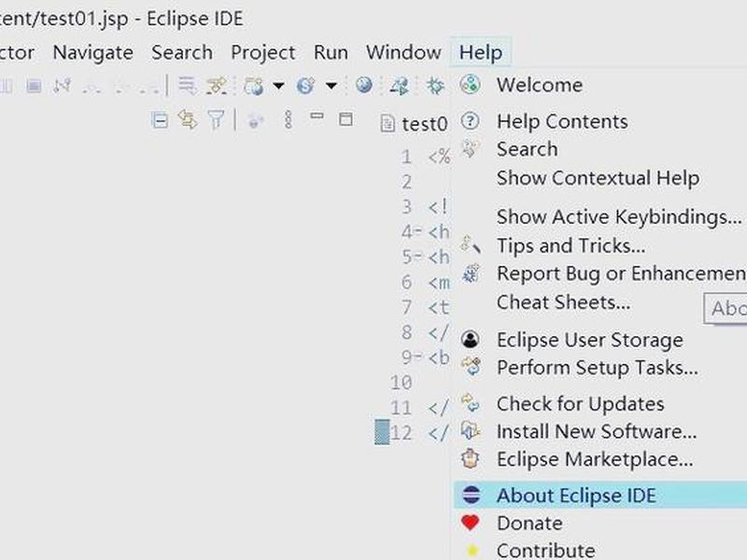Screen dimensions: 747x560
Task: Click the green Debug bug icon
Action: [435, 86]
